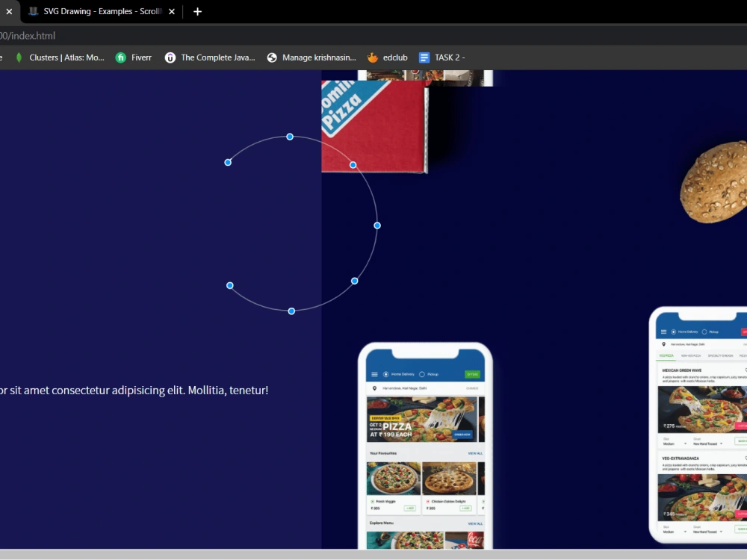This screenshot has height=560, width=747.
Task: Click the bottommost anchor point on the circle path
Action: point(291,311)
